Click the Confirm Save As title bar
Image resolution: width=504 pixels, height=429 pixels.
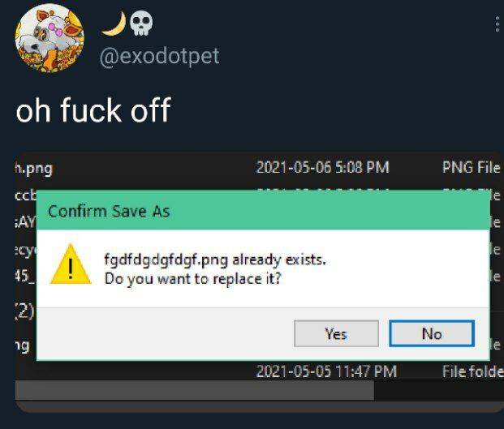[263, 211]
